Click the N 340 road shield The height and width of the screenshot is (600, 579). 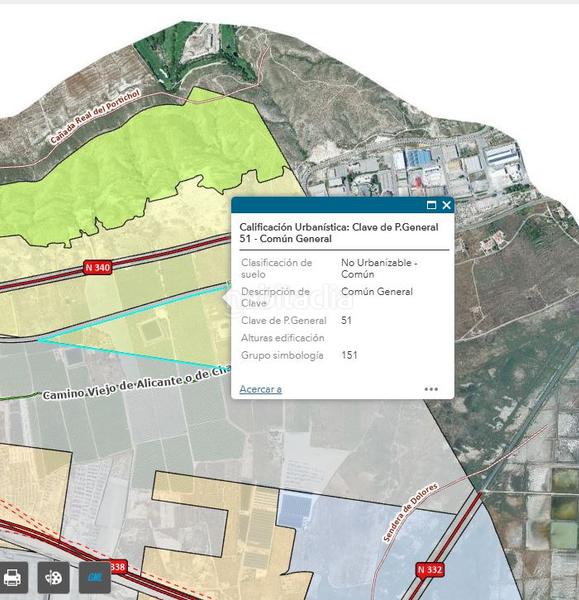tap(98, 267)
